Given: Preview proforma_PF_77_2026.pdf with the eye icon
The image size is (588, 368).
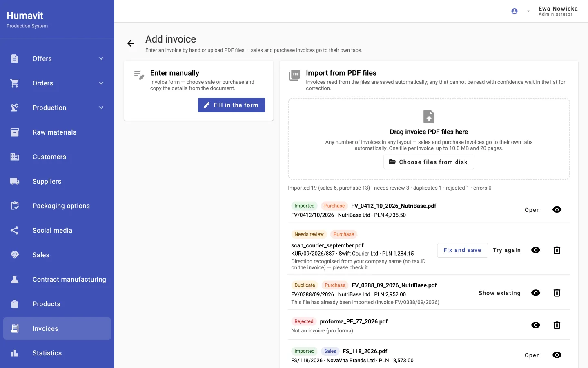Looking at the screenshot, I should [536, 325].
